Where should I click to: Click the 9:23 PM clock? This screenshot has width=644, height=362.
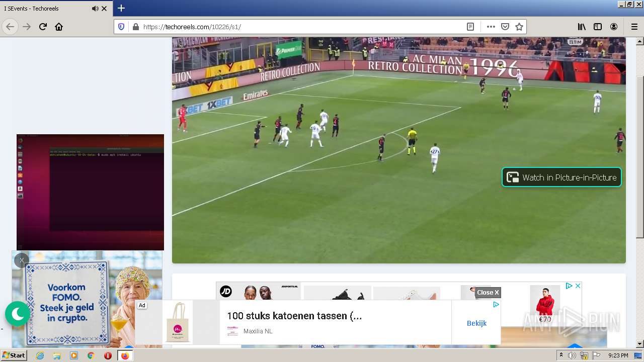(618, 355)
